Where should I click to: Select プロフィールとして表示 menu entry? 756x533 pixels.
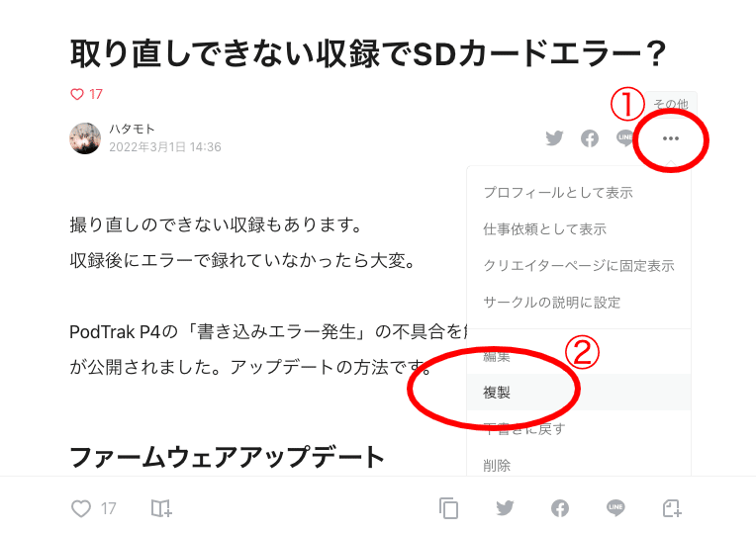[579, 193]
